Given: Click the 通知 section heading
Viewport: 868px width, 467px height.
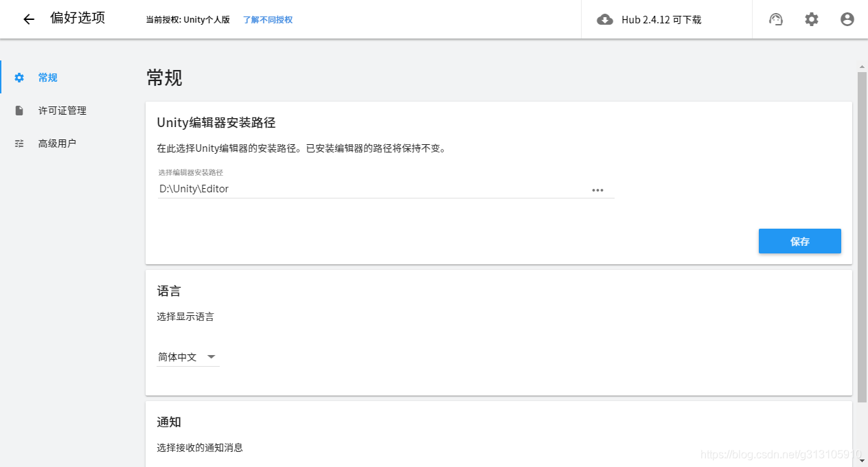Looking at the screenshot, I should (169, 422).
